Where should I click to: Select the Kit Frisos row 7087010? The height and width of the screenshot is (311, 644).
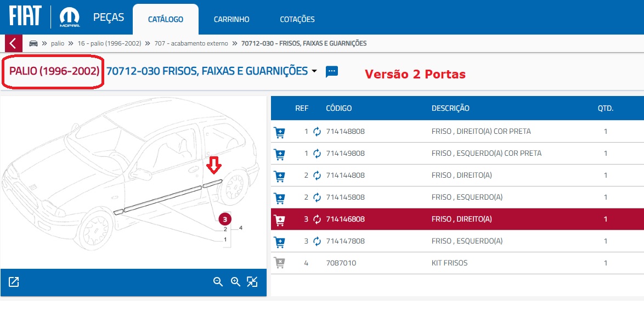pos(450,263)
